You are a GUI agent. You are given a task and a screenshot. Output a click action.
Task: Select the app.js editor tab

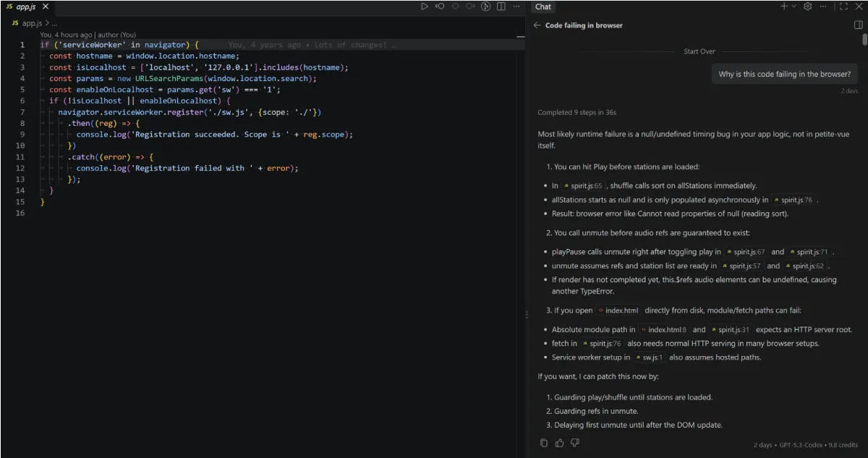point(26,7)
